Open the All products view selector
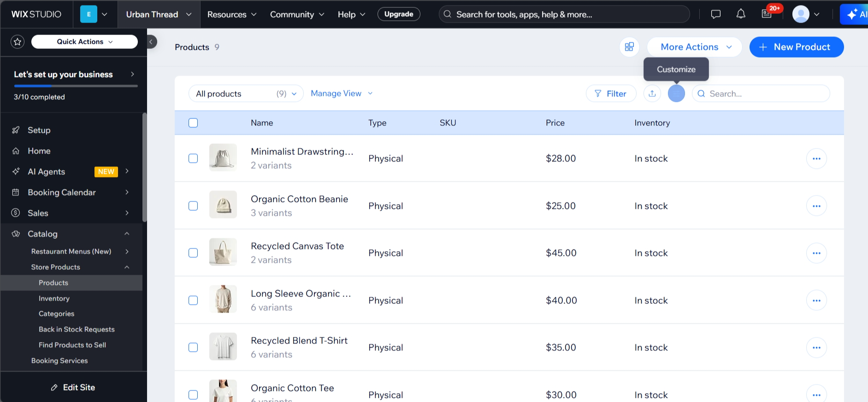This screenshot has width=868, height=402. click(x=246, y=94)
